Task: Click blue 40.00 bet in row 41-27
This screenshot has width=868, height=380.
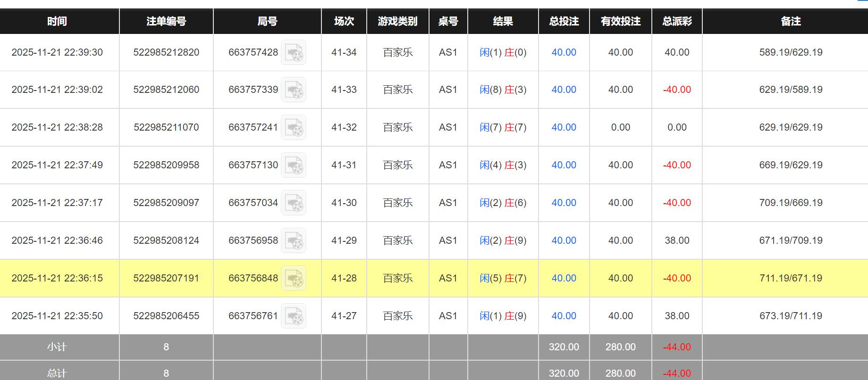Action: [564, 316]
